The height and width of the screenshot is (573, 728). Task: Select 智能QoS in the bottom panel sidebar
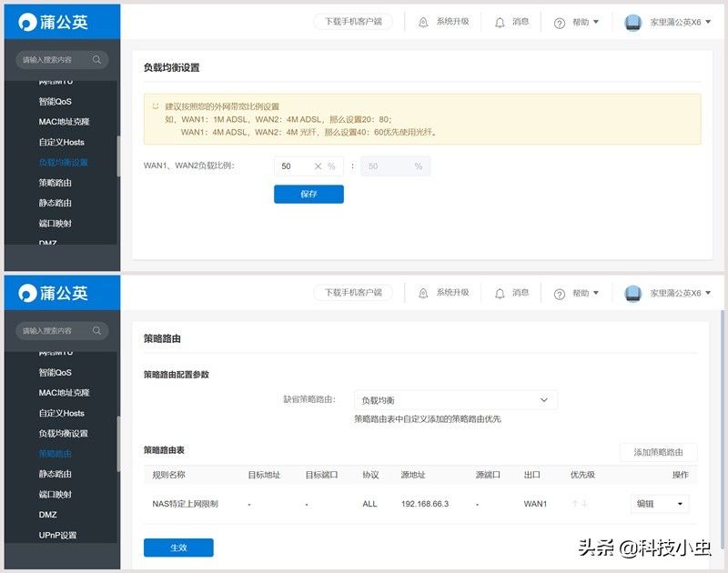point(56,372)
